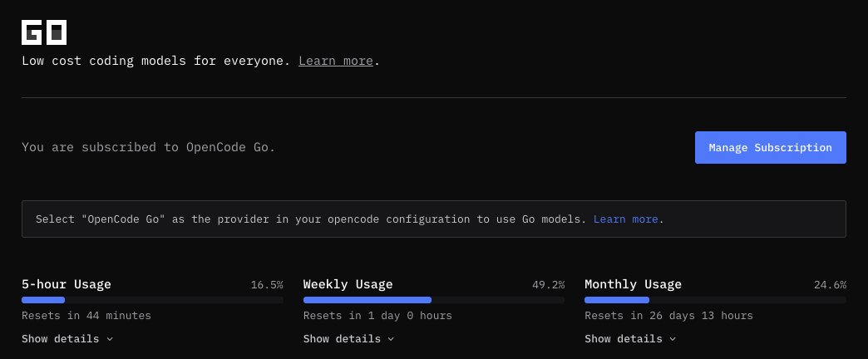Image resolution: width=868 pixels, height=359 pixels.
Task: Click the 'Resets in 44 minutes' text
Action: [86, 315]
